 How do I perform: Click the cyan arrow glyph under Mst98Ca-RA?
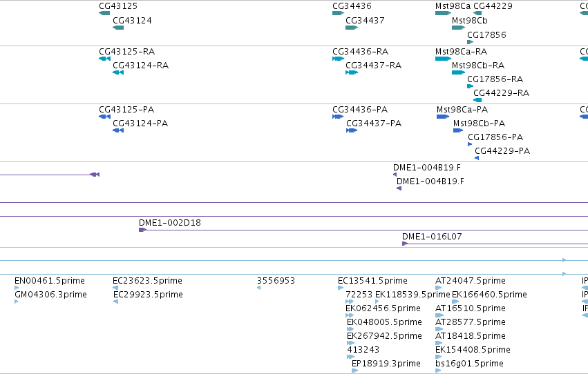[443, 59]
